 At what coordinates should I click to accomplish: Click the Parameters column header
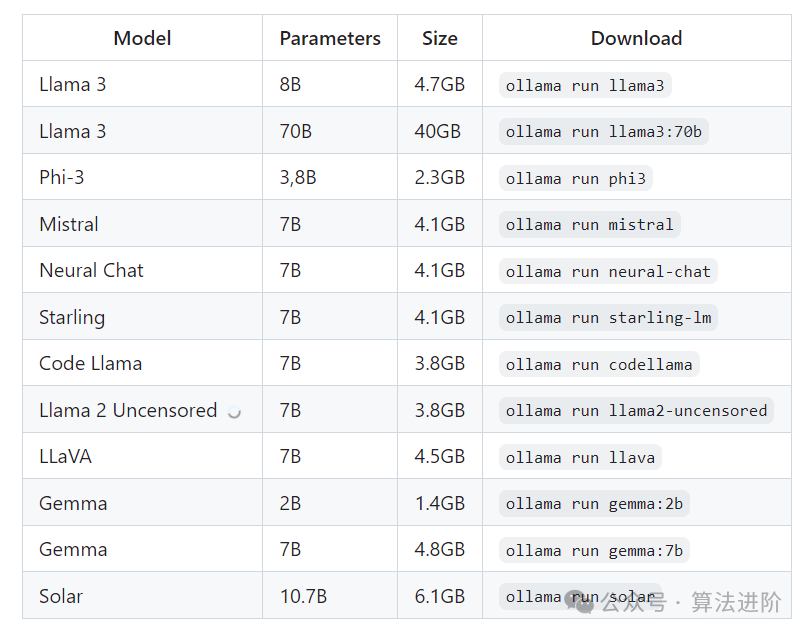pos(330,38)
